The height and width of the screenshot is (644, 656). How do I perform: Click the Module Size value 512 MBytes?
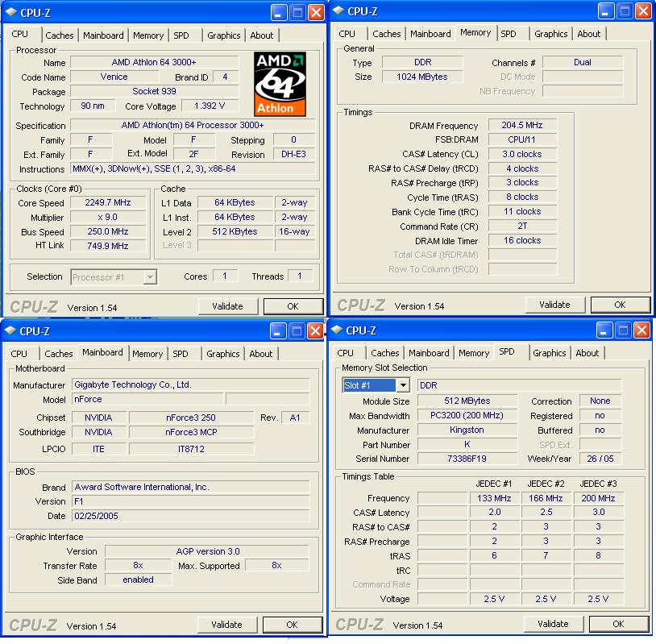467,401
